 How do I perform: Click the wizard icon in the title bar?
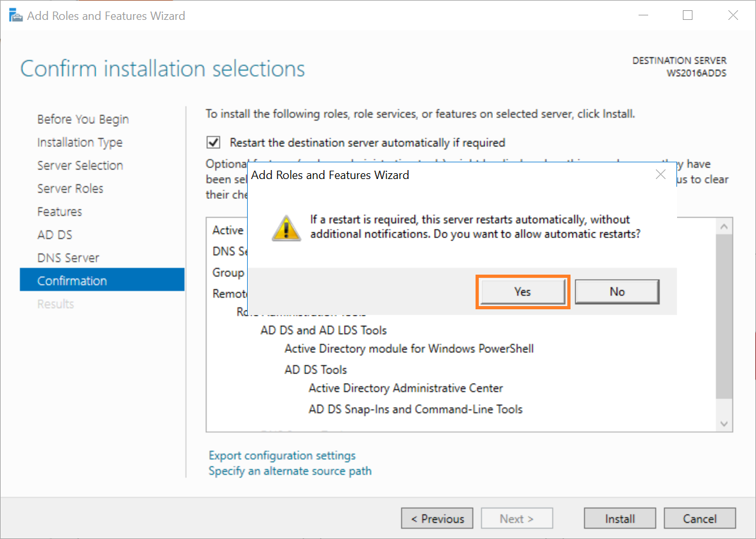coord(15,15)
